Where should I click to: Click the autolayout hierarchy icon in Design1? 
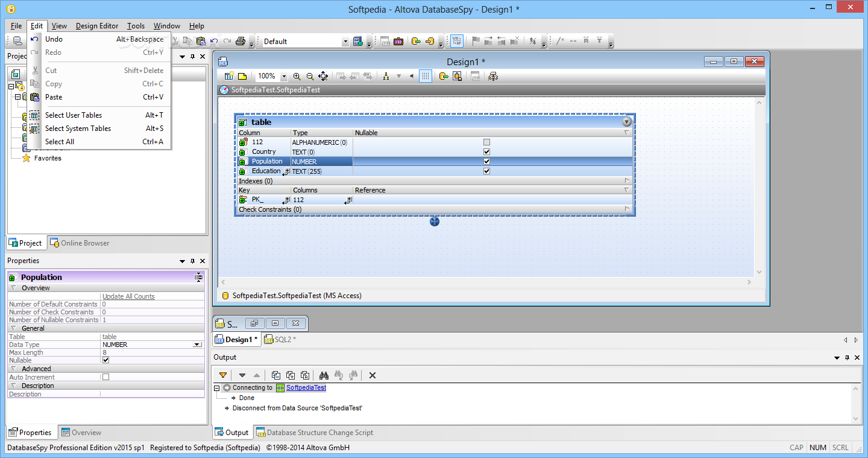click(x=385, y=76)
